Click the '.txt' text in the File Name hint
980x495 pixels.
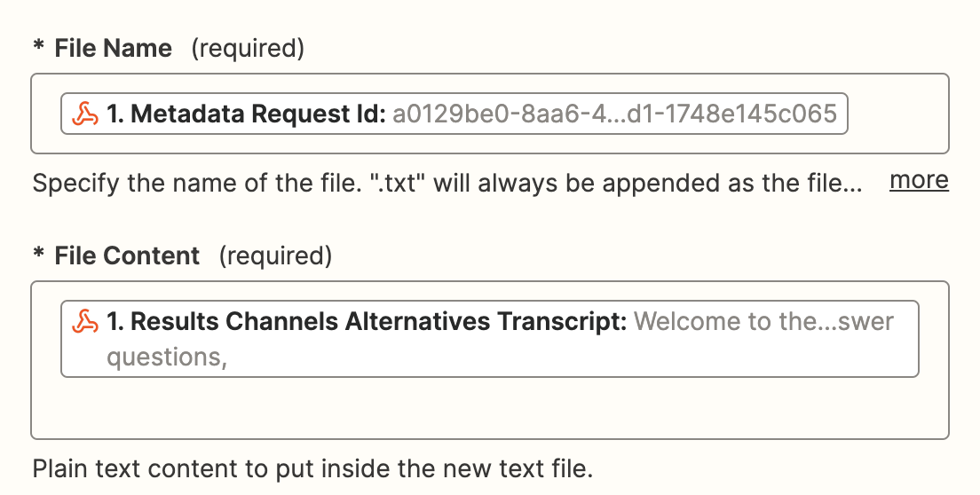[x=398, y=183]
